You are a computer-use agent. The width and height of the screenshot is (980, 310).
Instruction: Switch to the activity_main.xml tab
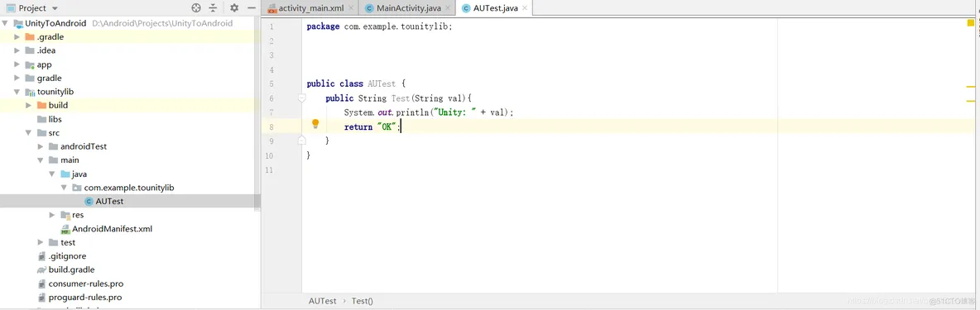(x=310, y=8)
